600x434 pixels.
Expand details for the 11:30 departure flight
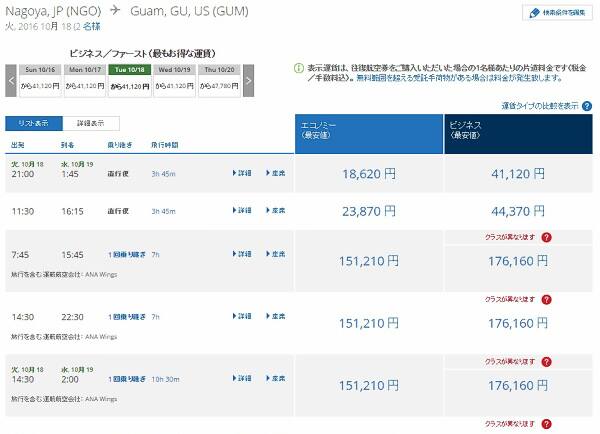243,211
